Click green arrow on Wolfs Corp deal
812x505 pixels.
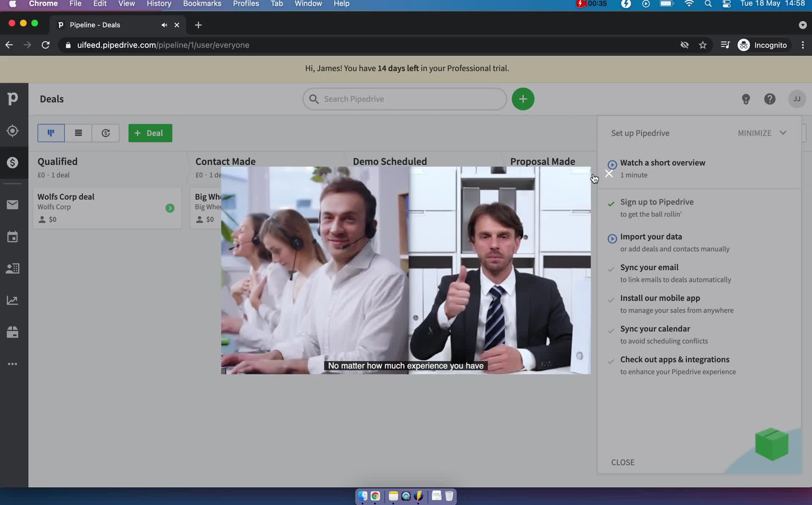click(170, 208)
